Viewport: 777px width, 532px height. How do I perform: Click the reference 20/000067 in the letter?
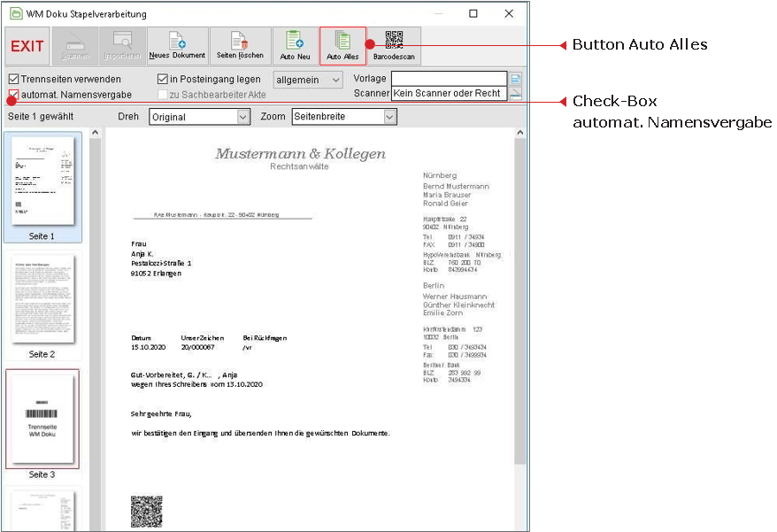(197, 347)
